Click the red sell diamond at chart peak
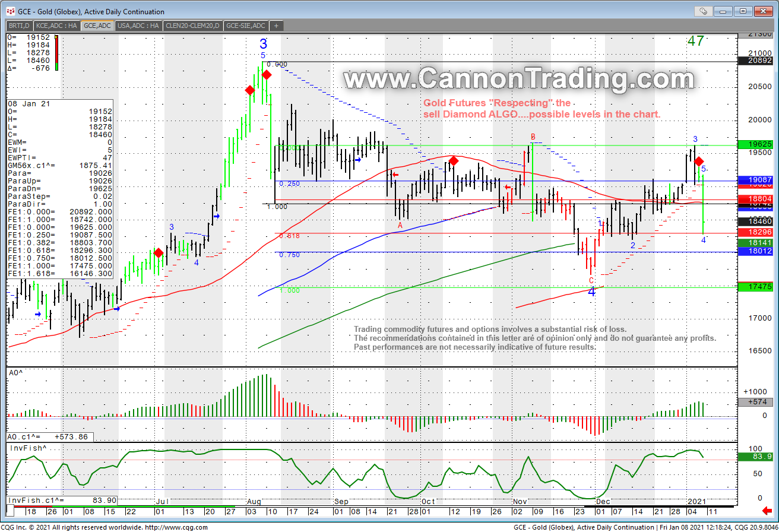The image size is (779, 532). point(267,75)
